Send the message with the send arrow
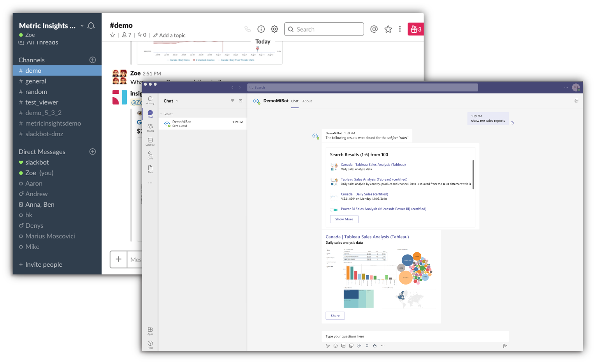 tap(505, 346)
